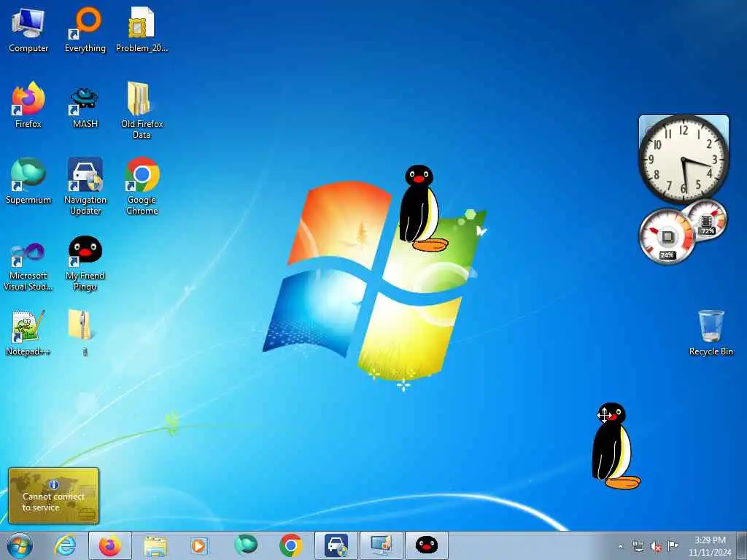
Task: Click the analog clock gadget
Action: [x=683, y=159]
